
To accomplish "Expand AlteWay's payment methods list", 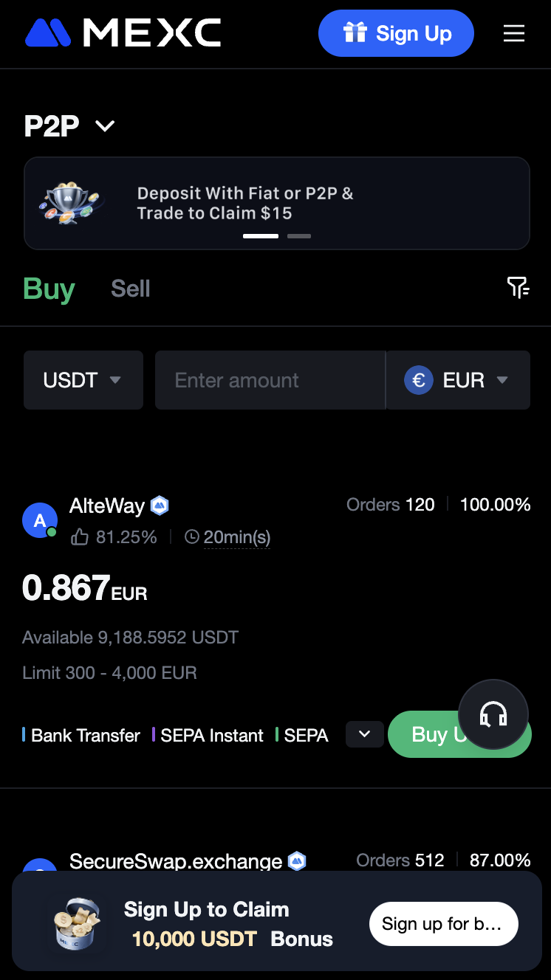I will click(364, 734).
